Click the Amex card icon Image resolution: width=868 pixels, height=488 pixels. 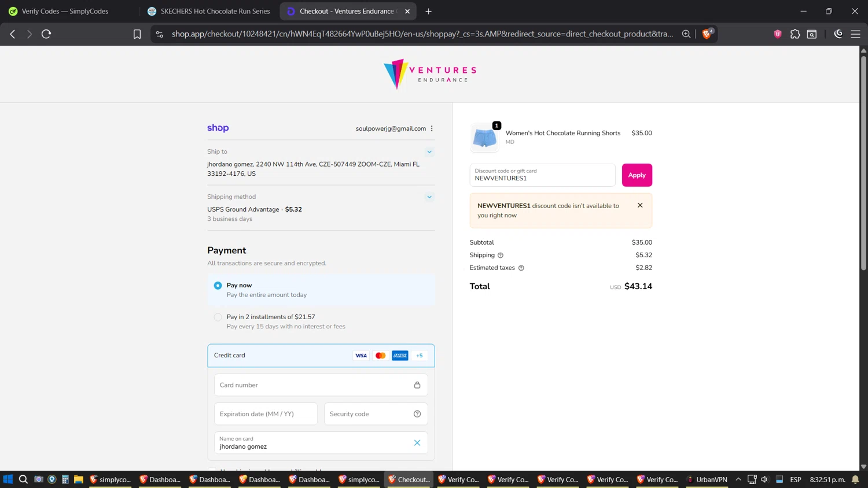point(400,356)
